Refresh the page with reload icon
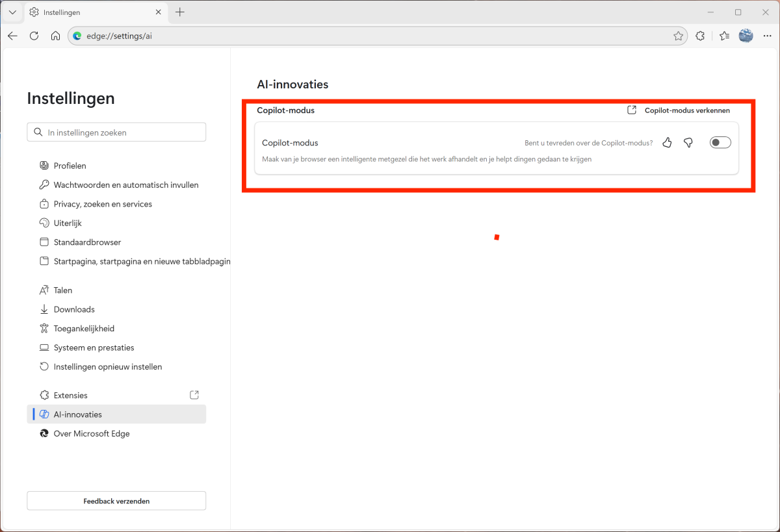Screen dimensions: 780x532 pyautogui.click(x=34, y=36)
